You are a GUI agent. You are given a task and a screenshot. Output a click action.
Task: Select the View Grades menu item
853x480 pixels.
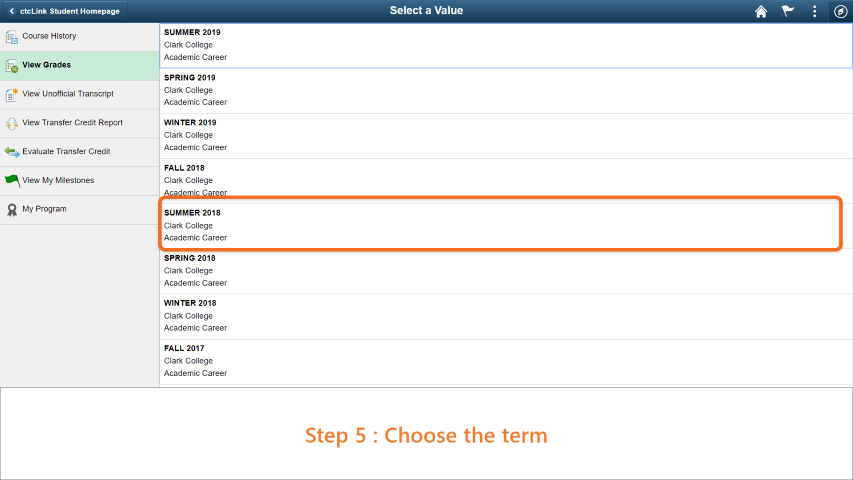tap(79, 66)
